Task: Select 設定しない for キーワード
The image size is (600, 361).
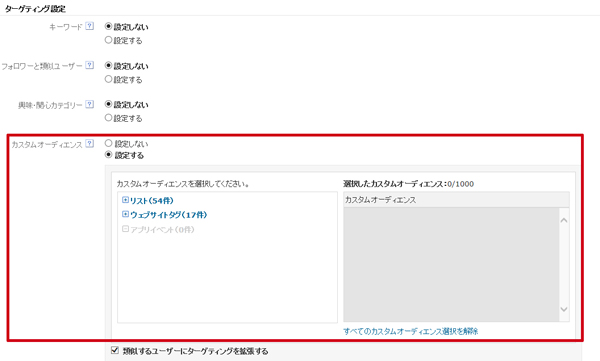Action: tap(108, 26)
